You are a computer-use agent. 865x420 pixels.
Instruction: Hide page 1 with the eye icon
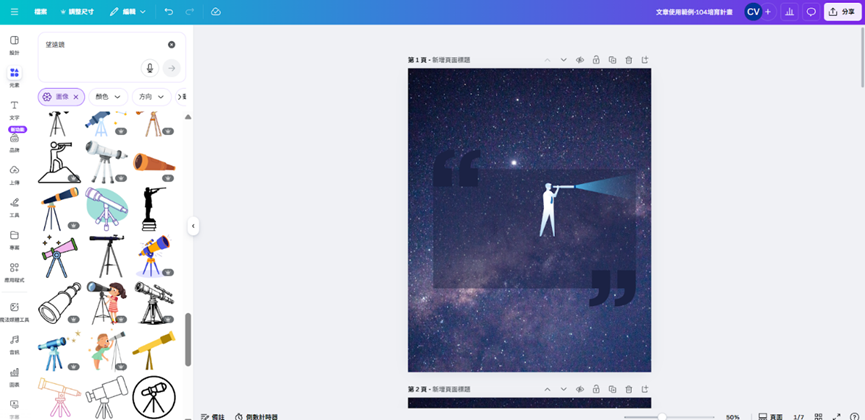point(580,60)
